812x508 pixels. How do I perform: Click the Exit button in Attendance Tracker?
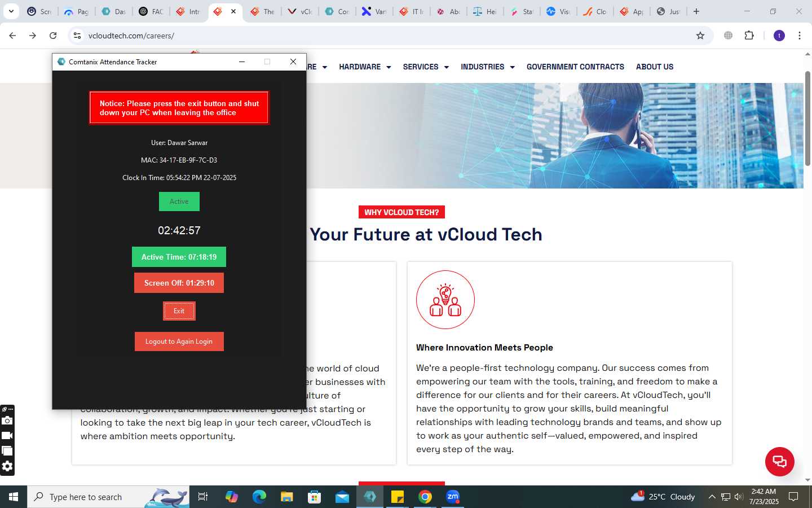179,311
